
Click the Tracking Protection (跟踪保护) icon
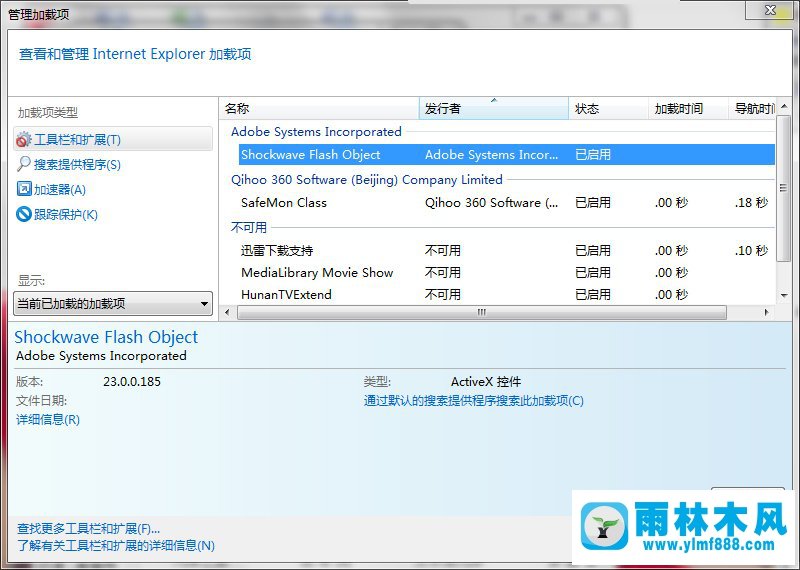tap(24, 214)
